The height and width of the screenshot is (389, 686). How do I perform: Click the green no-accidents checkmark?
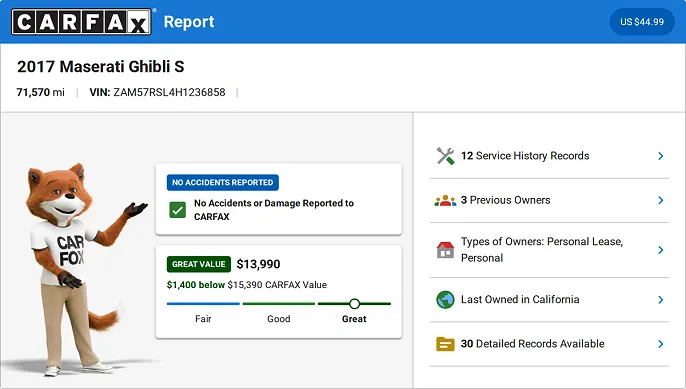click(178, 210)
